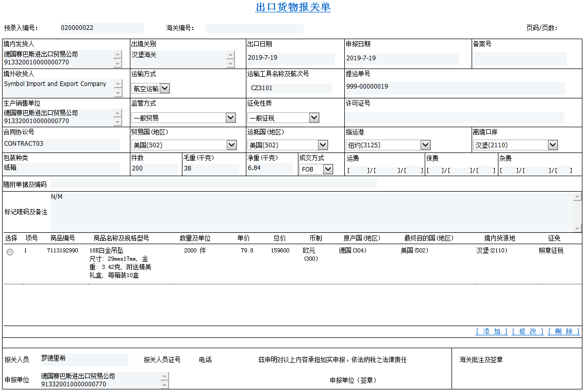
Task: Click the 海关编号 input field
Action: pos(254,28)
